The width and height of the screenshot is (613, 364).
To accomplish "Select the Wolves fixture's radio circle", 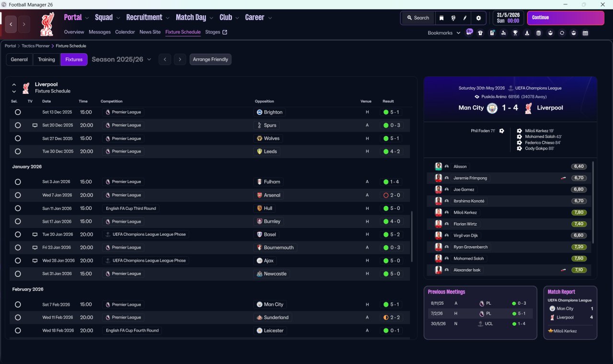I will [18, 138].
